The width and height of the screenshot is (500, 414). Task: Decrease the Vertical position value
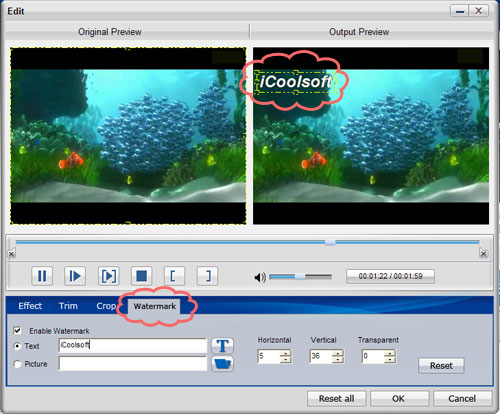337,359
